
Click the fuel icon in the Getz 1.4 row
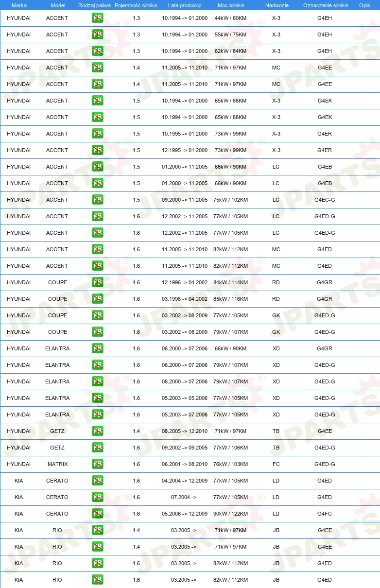[97, 431]
